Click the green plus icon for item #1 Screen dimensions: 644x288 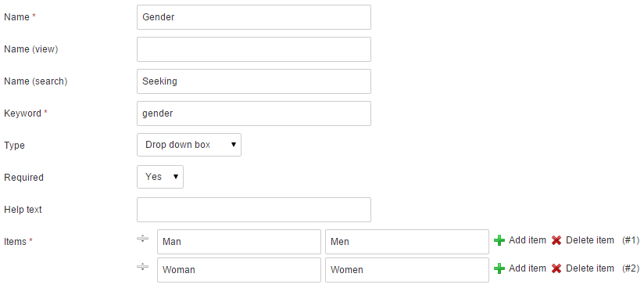[499, 241]
